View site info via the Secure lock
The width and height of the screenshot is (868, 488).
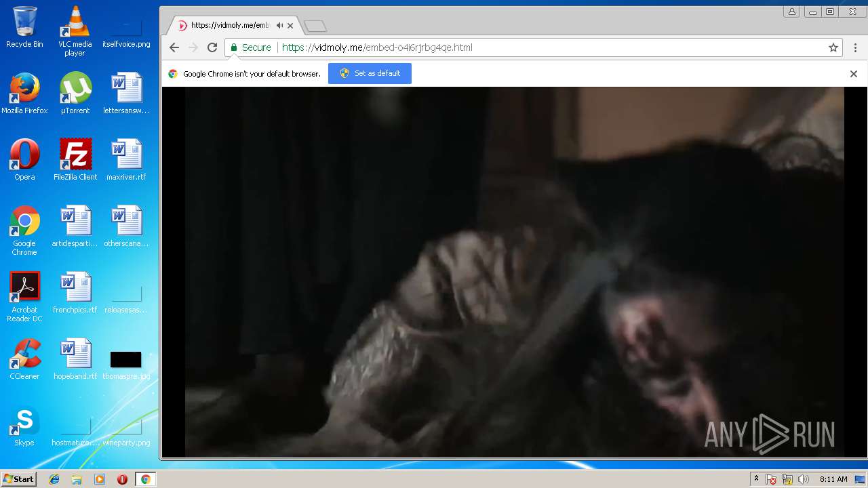point(250,47)
